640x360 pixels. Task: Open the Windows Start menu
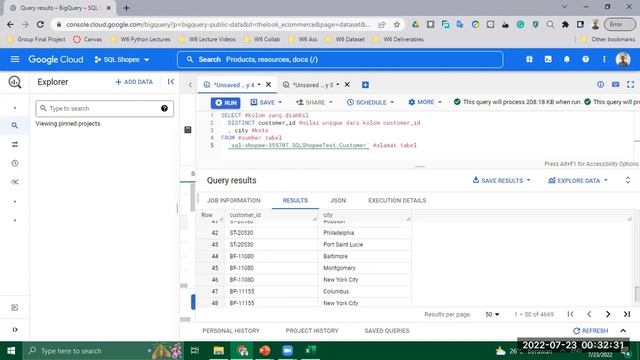click(11, 351)
